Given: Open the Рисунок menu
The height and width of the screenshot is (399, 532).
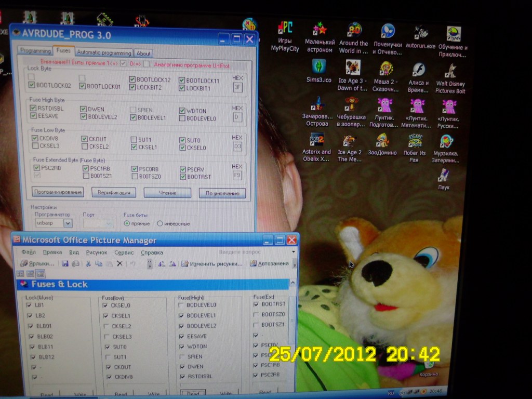Looking at the screenshot, I should [96, 252].
